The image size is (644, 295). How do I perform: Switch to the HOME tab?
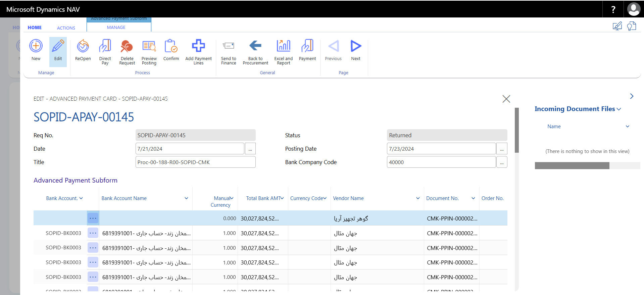pos(35,28)
